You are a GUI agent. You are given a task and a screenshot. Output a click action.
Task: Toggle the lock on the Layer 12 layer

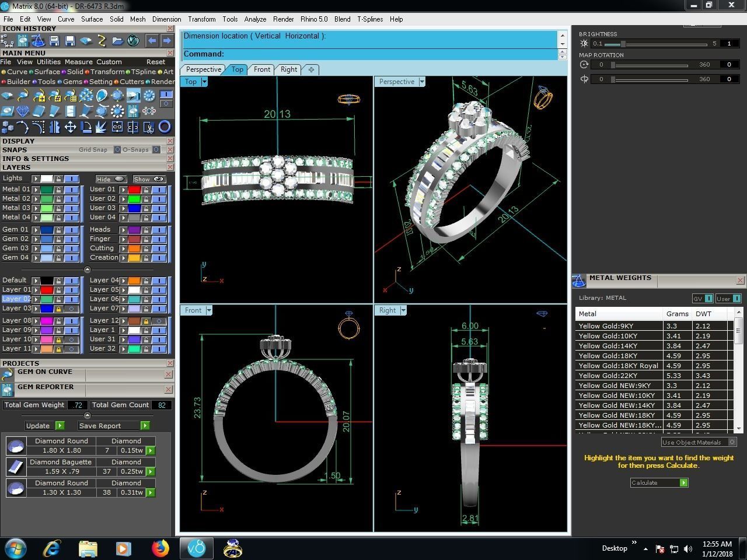pos(146,320)
